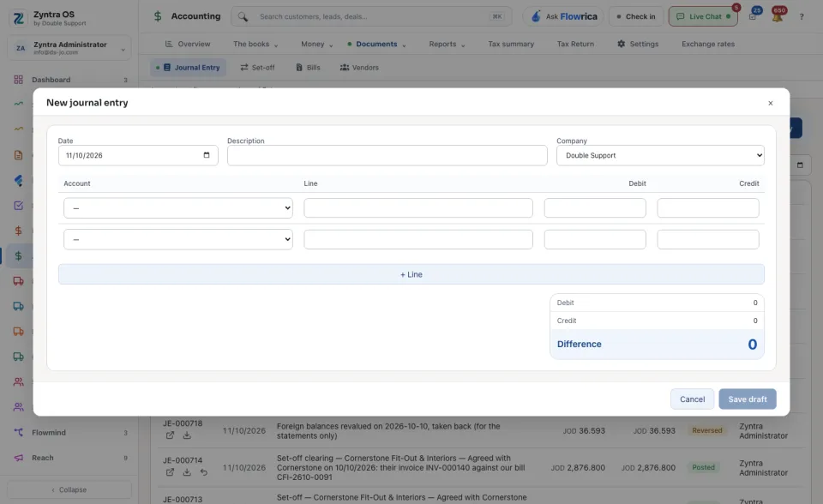Open the Company dropdown showing Double Support
Viewport: 823px width, 504px height.
[660, 155]
